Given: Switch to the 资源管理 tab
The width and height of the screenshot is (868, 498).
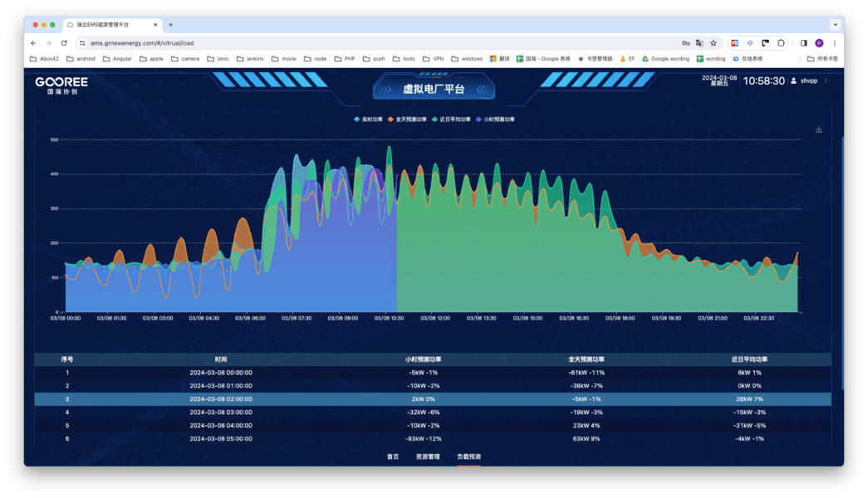Looking at the screenshot, I should [x=429, y=455].
